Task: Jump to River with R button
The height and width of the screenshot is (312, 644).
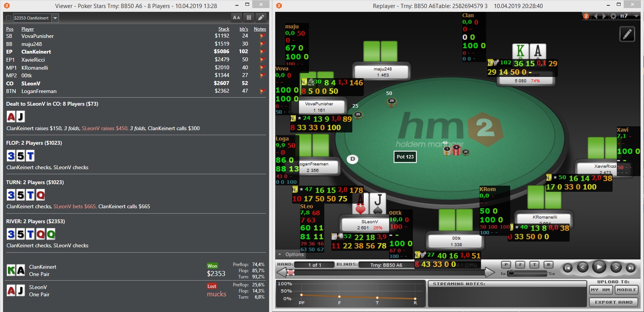Action: pyautogui.click(x=549, y=265)
